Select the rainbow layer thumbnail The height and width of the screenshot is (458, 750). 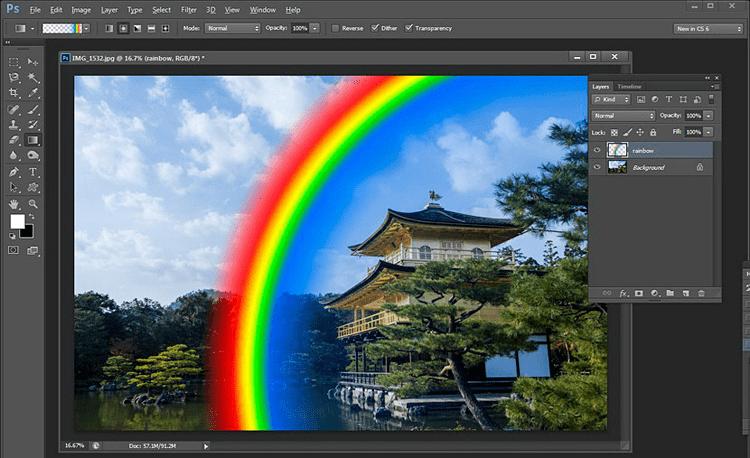617,150
